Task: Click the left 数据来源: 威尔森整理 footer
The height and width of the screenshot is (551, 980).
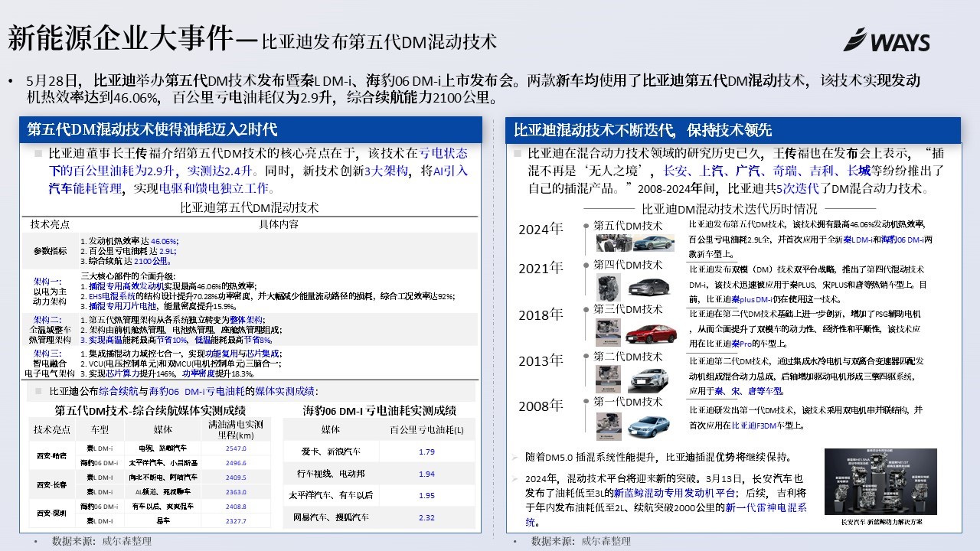Action: (101, 540)
